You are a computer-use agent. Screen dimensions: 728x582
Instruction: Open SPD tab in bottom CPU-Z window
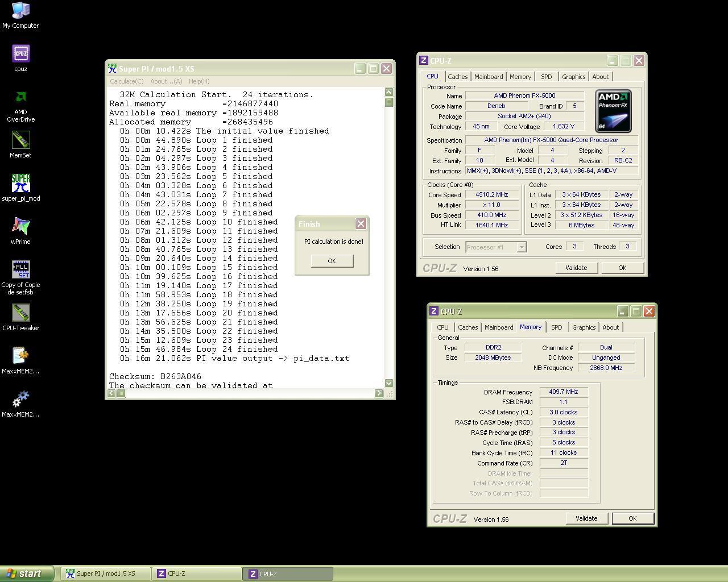click(x=557, y=327)
